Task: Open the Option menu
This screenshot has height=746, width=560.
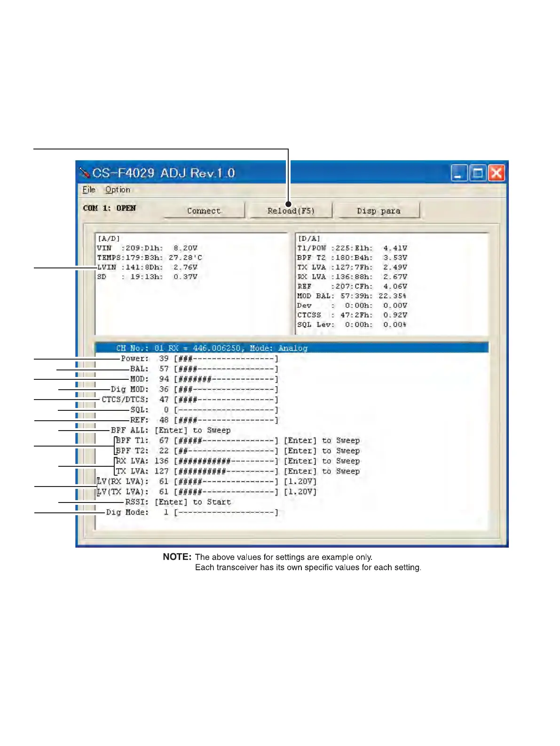Action: [x=118, y=189]
